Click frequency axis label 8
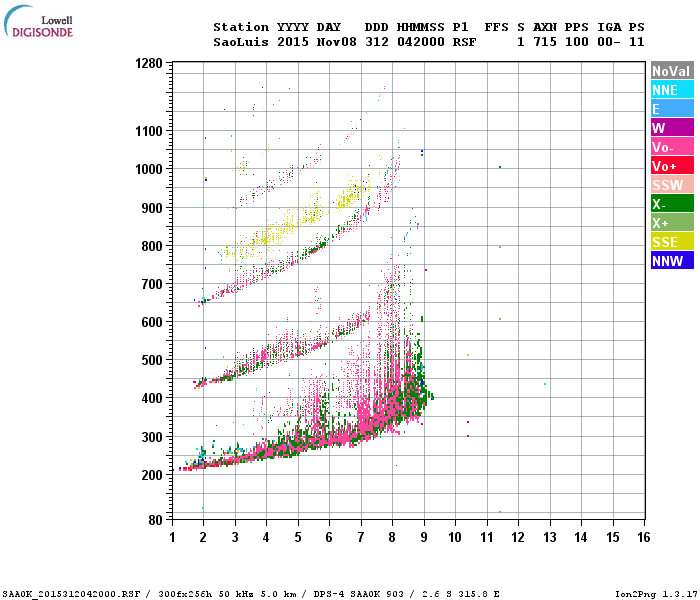The image size is (700, 600). coord(392,537)
